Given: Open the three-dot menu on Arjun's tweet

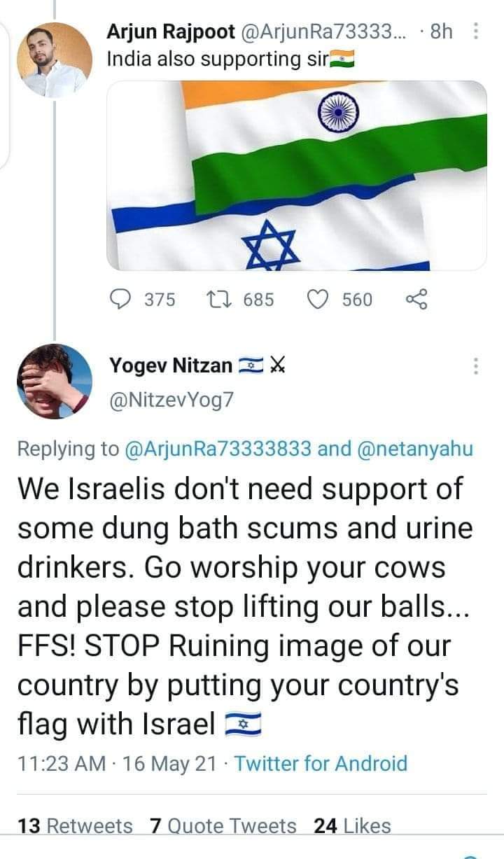Looking at the screenshot, I should point(476,32).
